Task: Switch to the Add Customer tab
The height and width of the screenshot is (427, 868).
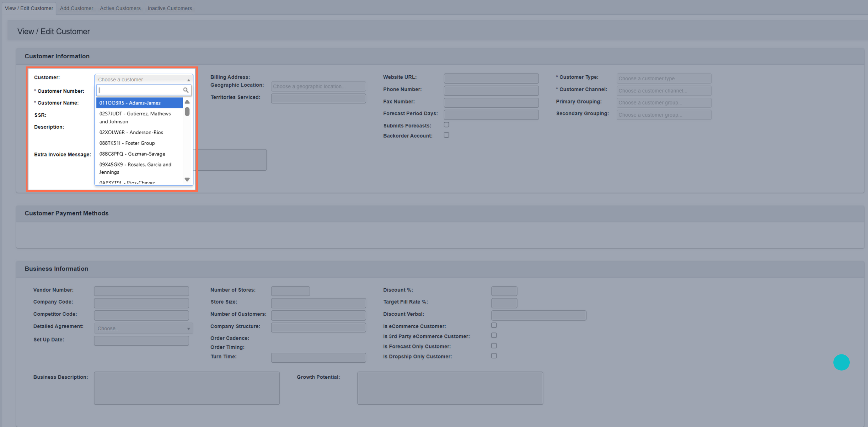Action: pyautogui.click(x=76, y=8)
